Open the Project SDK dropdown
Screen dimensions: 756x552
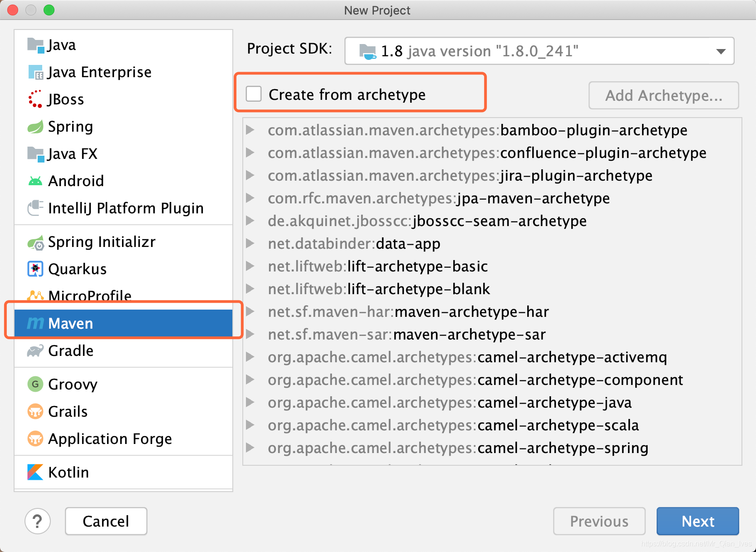coord(720,51)
